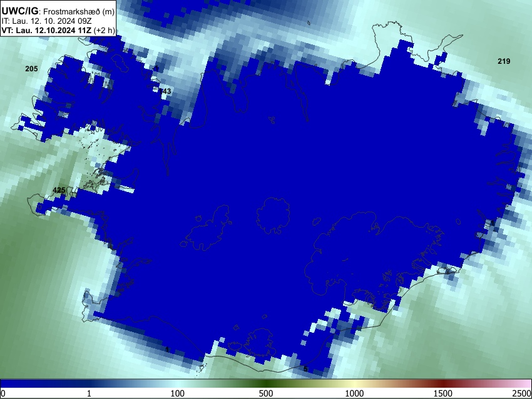The height and width of the screenshot is (399, 532).
Task: Click the map value 205
Action: point(31,69)
